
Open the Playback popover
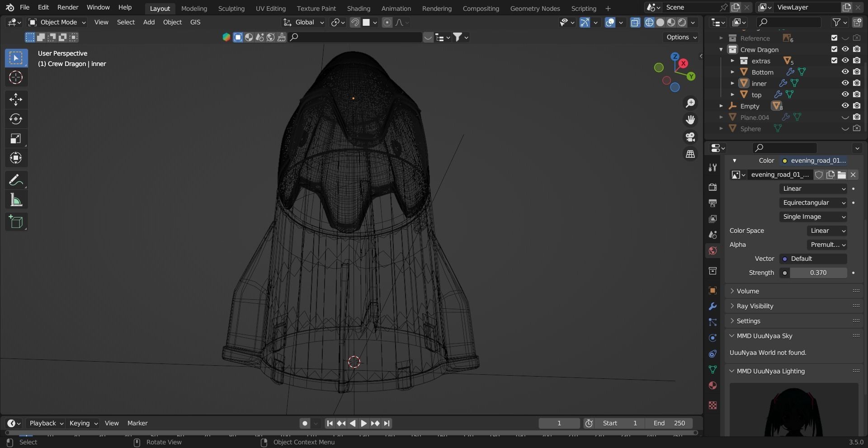pos(46,423)
